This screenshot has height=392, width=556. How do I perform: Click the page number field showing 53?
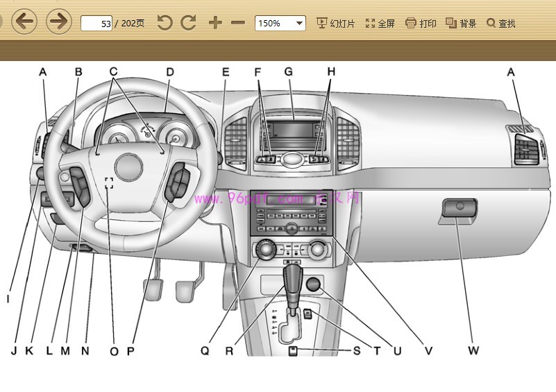97,23
